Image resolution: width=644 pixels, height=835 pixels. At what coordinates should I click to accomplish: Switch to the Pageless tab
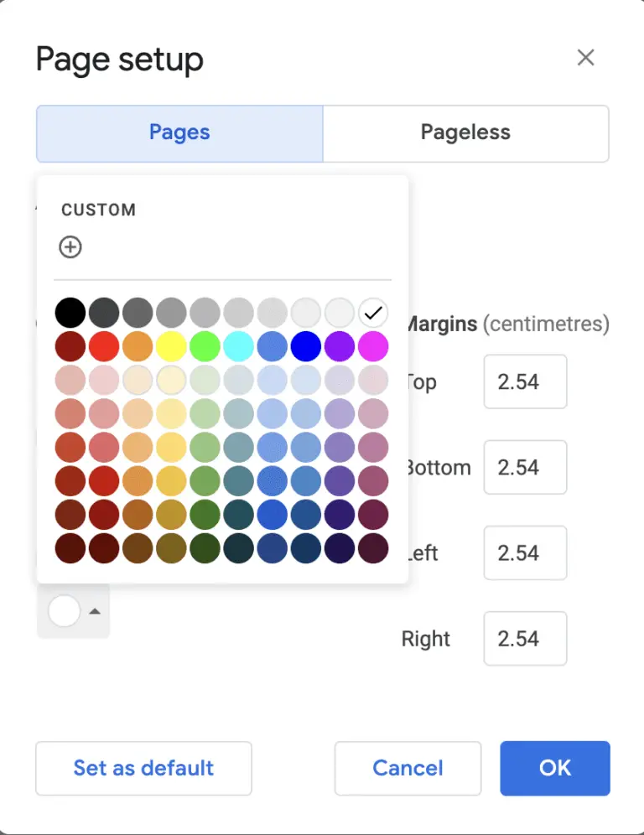(x=465, y=133)
